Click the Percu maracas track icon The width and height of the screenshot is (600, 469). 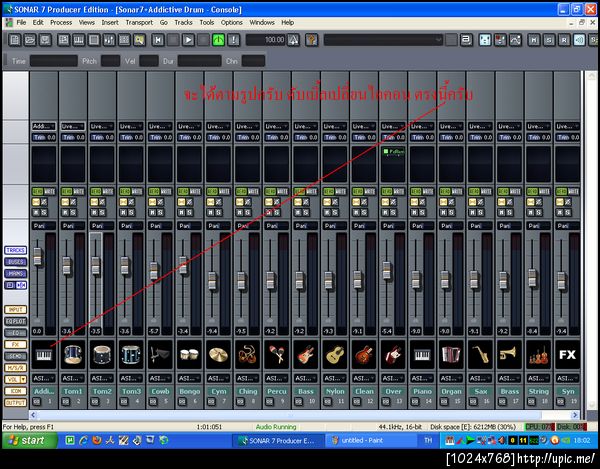pos(277,354)
